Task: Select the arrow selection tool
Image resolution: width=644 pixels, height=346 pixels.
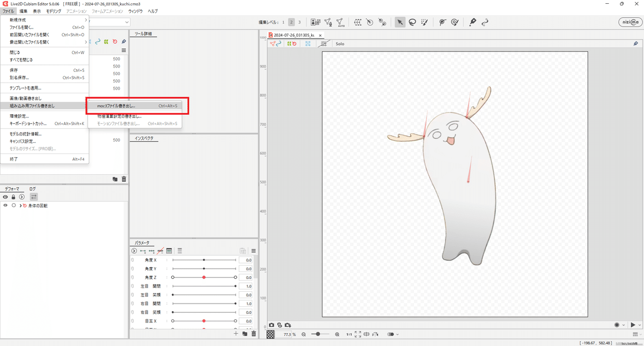Action: tap(400, 22)
